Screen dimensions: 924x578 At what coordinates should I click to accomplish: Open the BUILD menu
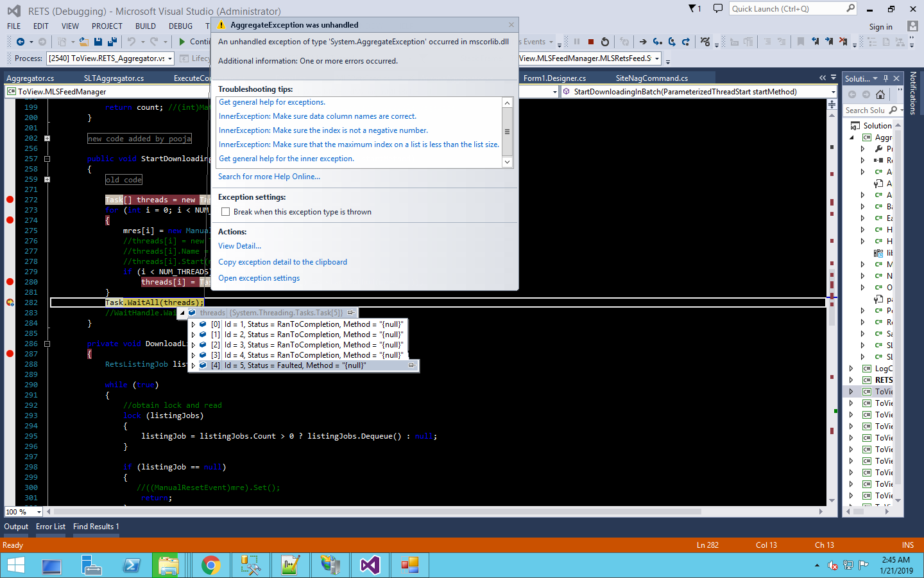coord(145,26)
